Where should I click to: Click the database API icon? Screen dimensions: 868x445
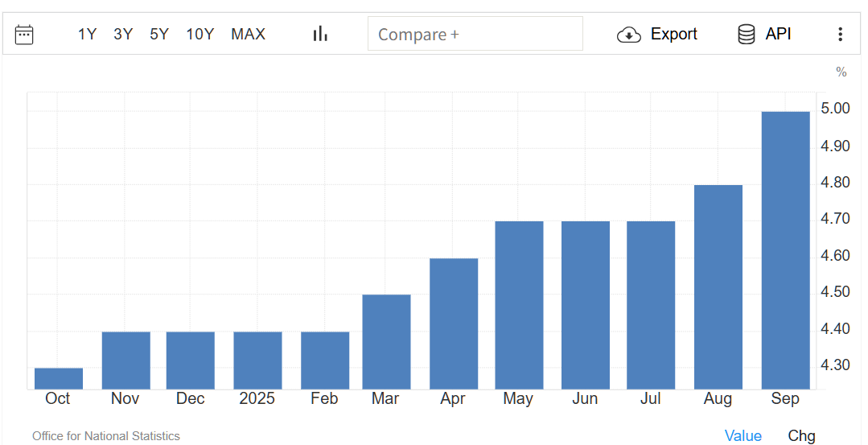coord(746,35)
